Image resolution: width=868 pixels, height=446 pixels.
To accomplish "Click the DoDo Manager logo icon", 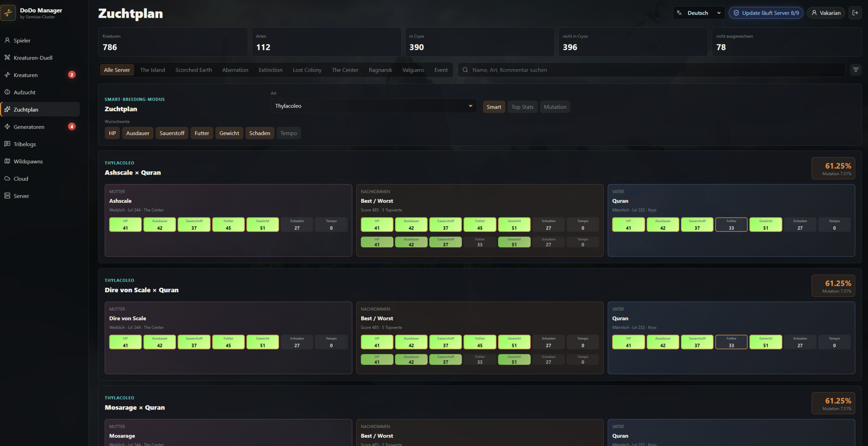I will (x=8, y=13).
